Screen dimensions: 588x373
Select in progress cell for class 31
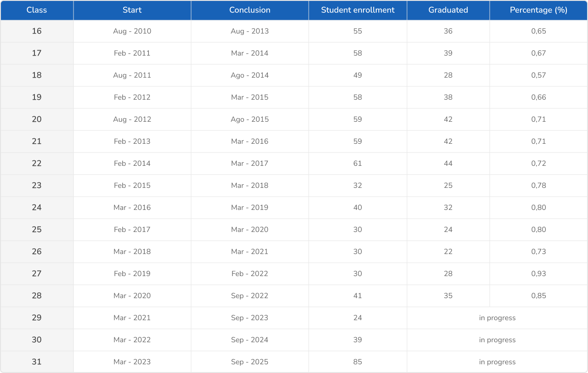tap(497, 362)
